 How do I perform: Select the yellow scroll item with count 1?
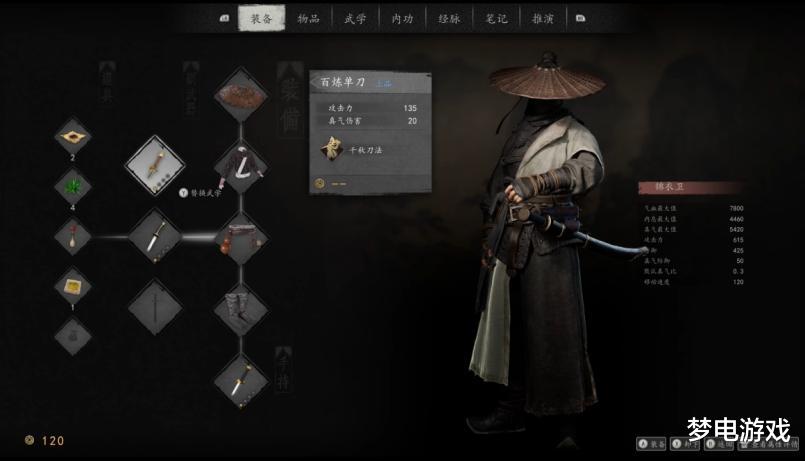[72, 286]
